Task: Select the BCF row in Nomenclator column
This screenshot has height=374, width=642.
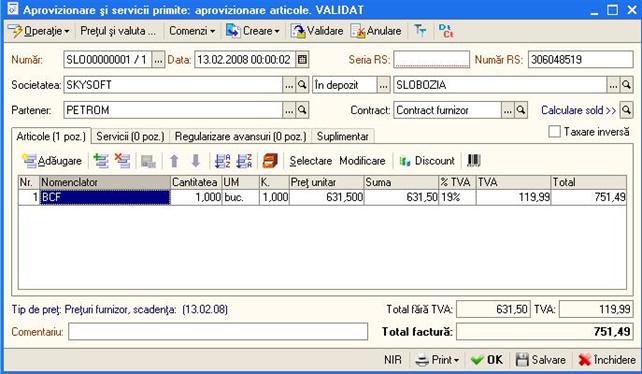Action: [105, 197]
